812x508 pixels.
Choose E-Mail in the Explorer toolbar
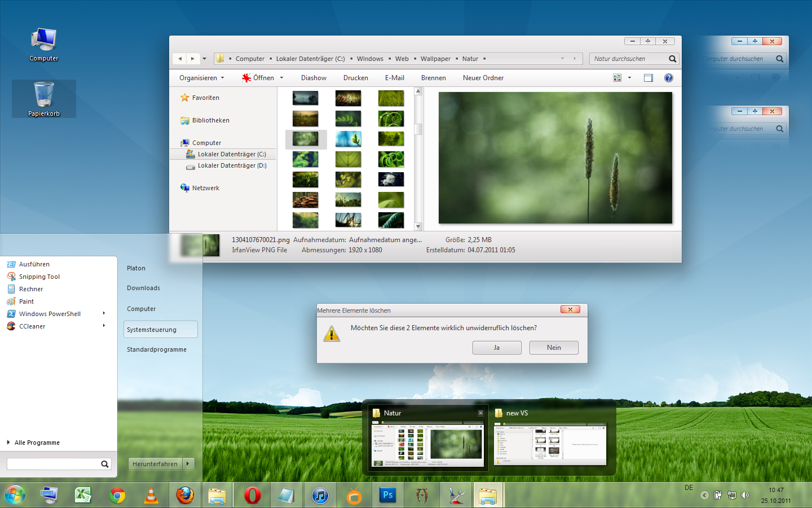click(x=395, y=78)
